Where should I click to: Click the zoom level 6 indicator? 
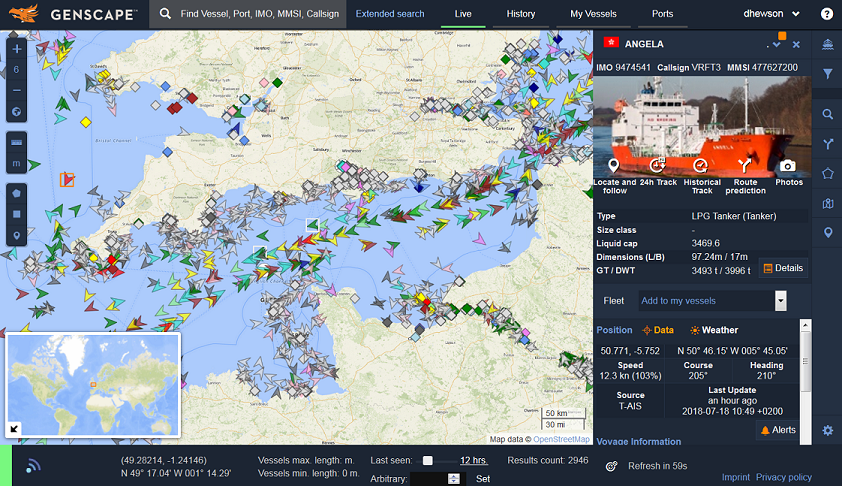[17, 69]
